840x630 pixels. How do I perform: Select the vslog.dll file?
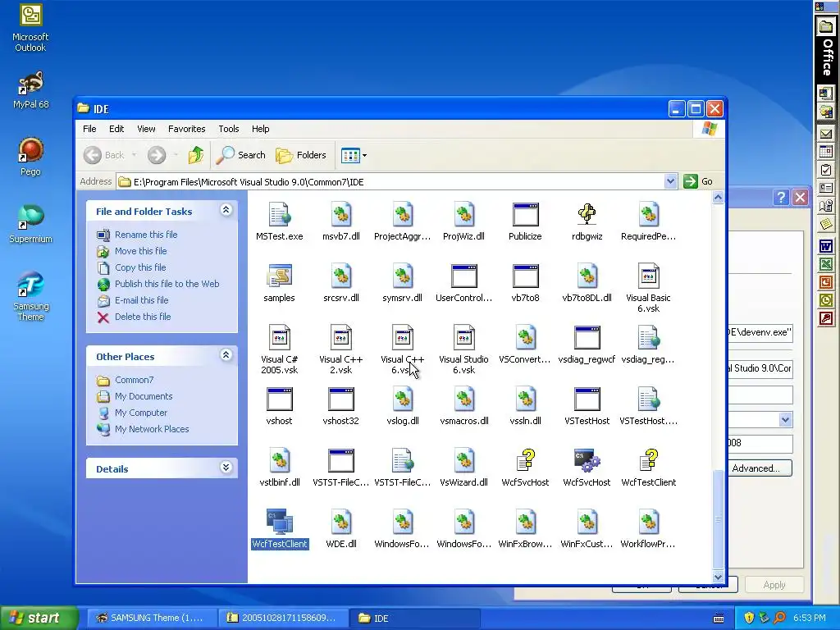(x=402, y=399)
